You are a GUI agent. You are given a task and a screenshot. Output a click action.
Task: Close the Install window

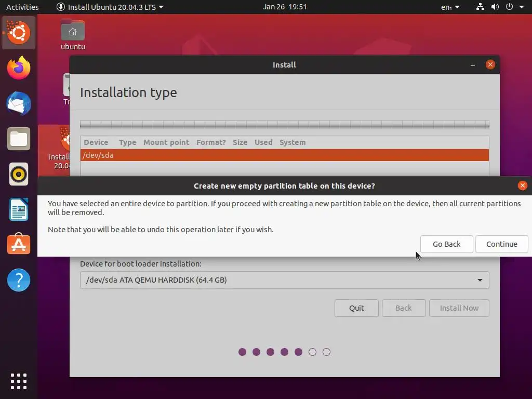tap(490, 64)
